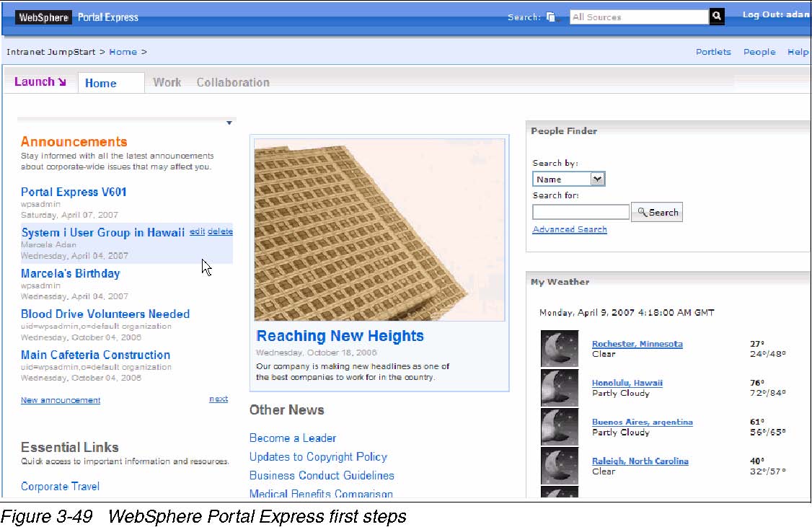
Task: Open Main Cafeteria Construction announcement
Action: (x=95, y=355)
